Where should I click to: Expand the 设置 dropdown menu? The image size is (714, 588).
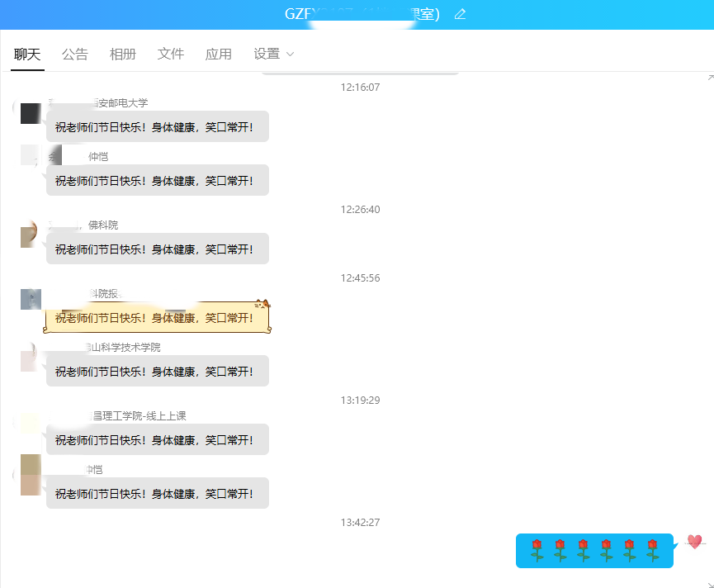(x=274, y=55)
